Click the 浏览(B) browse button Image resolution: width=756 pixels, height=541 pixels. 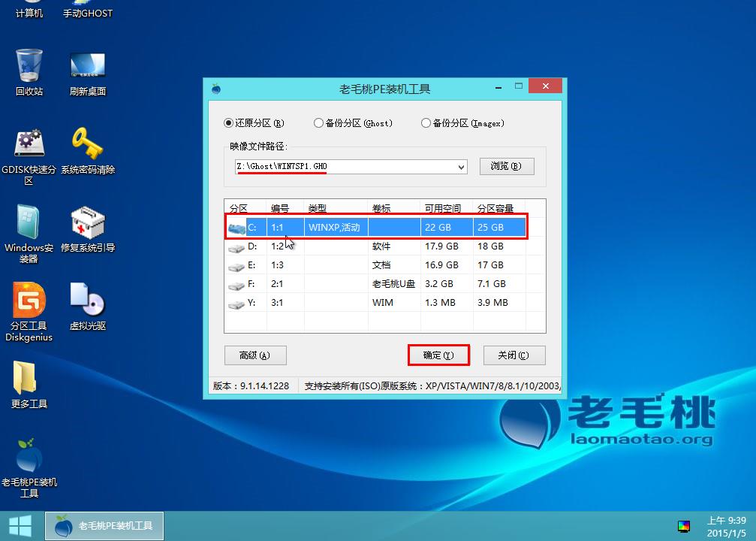[x=507, y=167]
